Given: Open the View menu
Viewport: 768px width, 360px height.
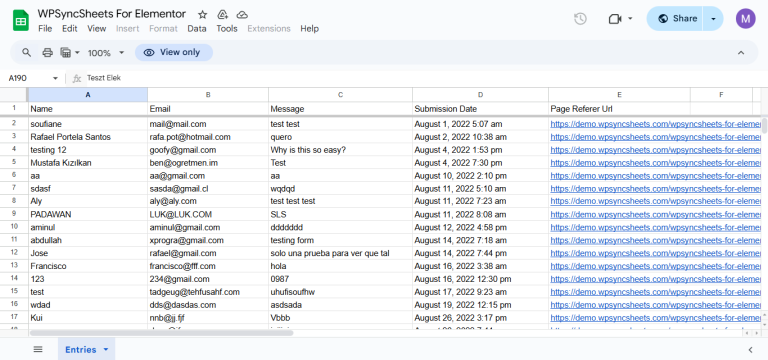Looking at the screenshot, I should [96, 28].
